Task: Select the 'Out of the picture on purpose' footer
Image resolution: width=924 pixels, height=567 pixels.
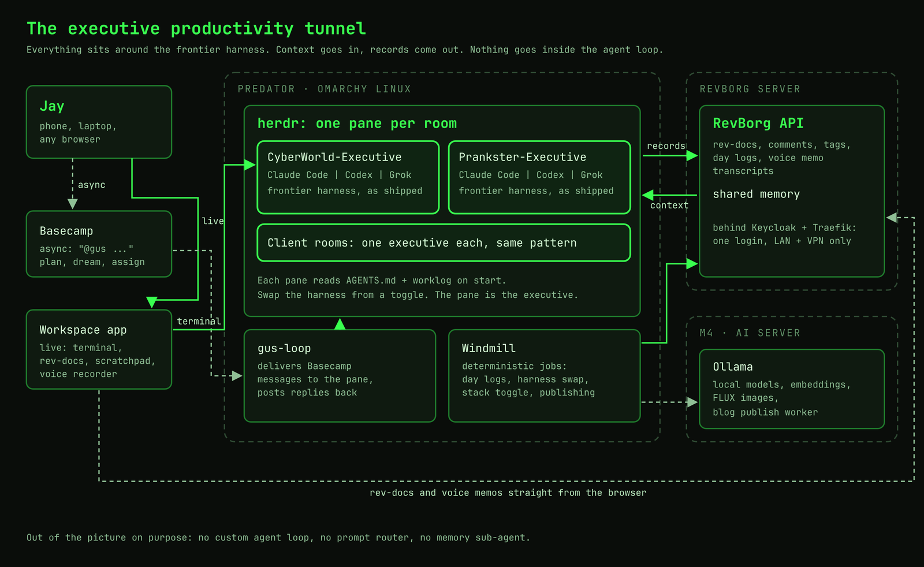Action: coord(278,538)
